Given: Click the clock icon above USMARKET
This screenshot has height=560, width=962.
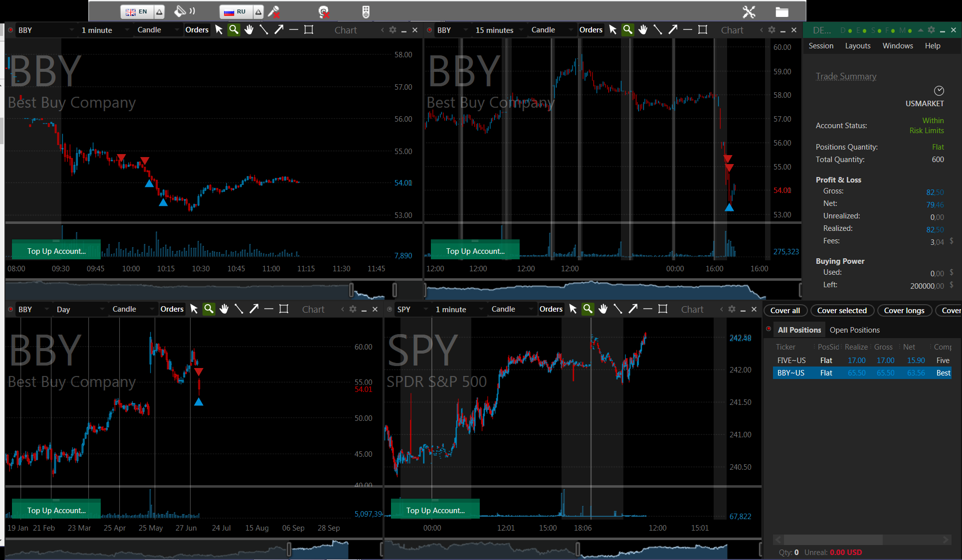Looking at the screenshot, I should [x=939, y=91].
